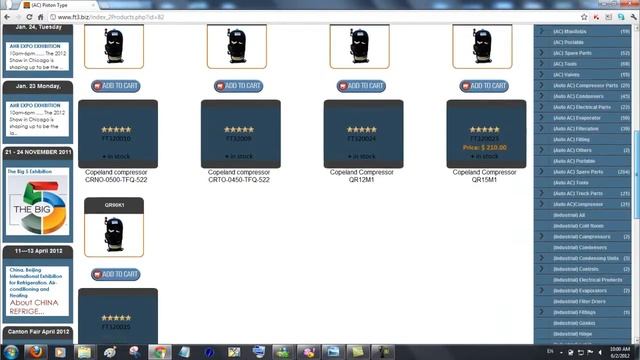Open the thumbnail above Copeland Compressor QR15M1
Image resolution: width=640 pixels, height=360 pixels.
click(482, 46)
